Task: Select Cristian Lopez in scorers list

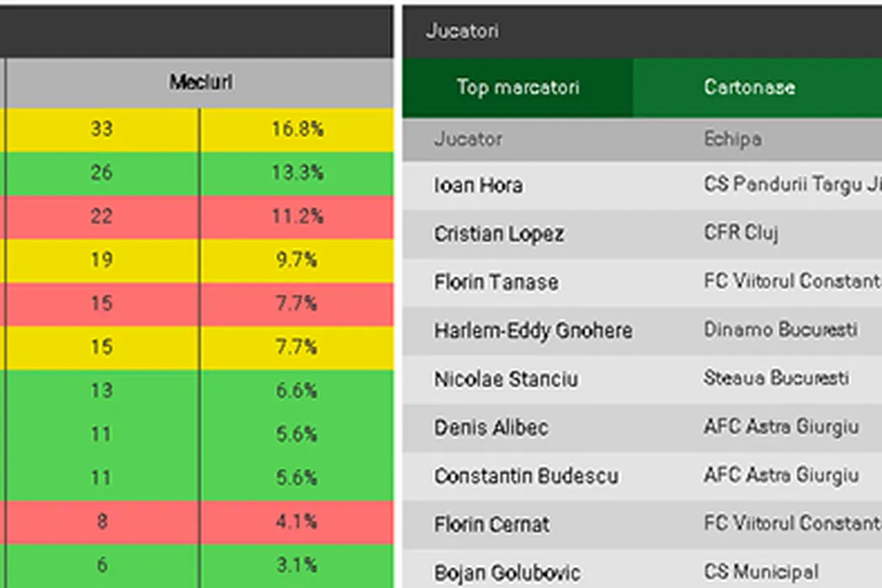Action: pyautogui.click(x=499, y=234)
